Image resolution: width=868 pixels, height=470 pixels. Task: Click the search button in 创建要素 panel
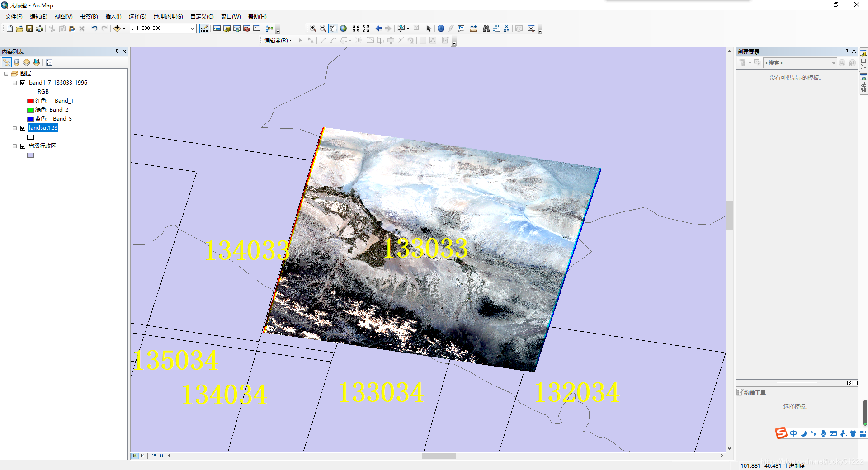pos(842,63)
